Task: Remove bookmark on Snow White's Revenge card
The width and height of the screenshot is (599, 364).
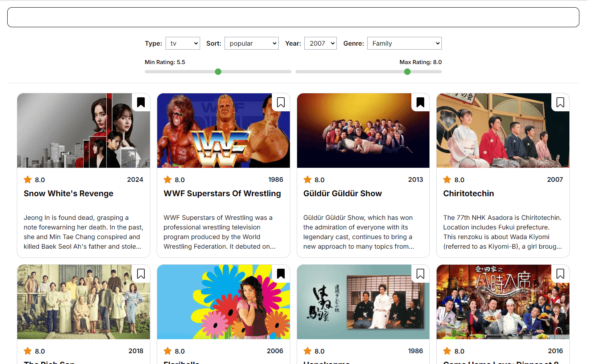Action: click(x=141, y=103)
